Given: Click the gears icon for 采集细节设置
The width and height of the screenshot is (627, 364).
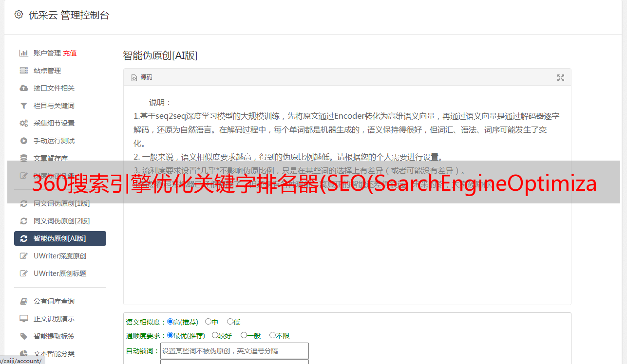Looking at the screenshot, I should tap(23, 123).
